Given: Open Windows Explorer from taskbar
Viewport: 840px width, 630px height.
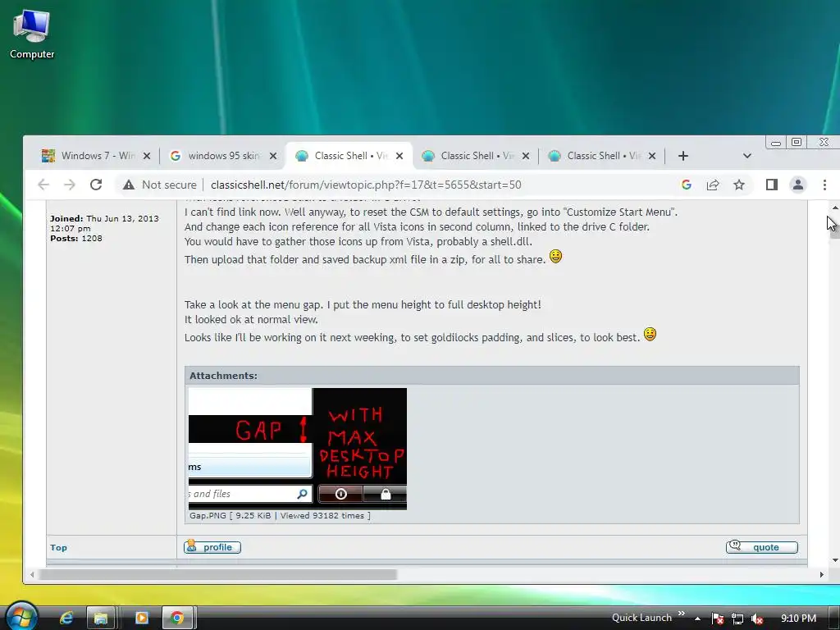Looking at the screenshot, I should 100,618.
